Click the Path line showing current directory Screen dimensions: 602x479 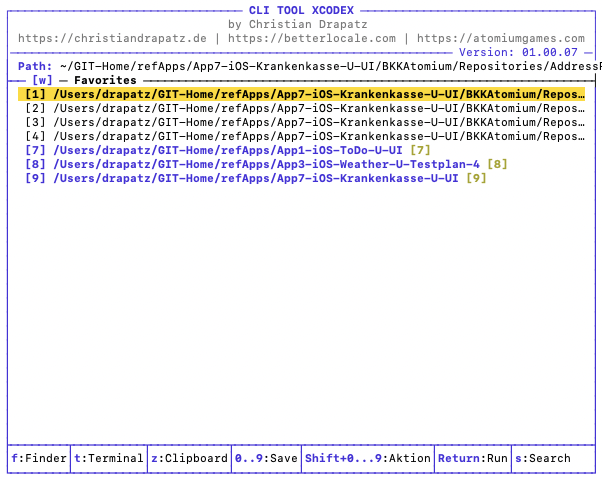click(309, 66)
